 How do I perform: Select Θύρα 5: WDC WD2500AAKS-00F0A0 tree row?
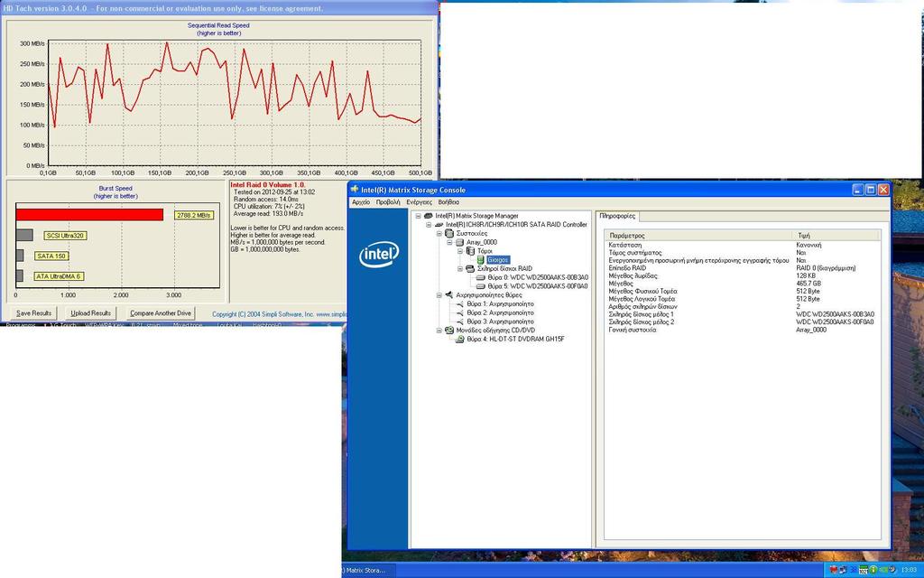(538, 286)
